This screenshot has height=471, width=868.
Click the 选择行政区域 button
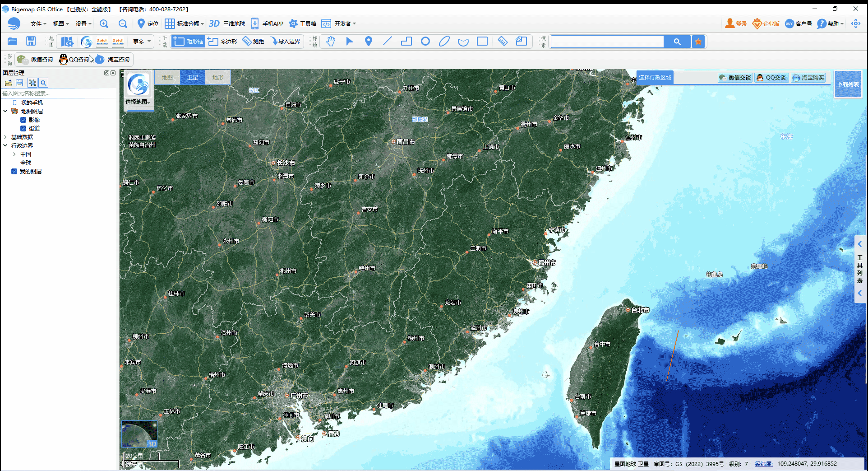pos(655,78)
